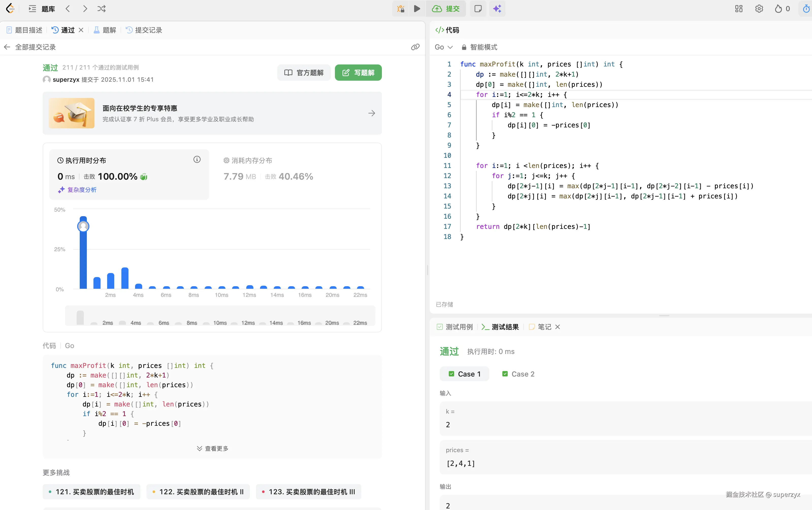The width and height of the screenshot is (812, 510).
Task: Open the 提交记录 tab
Action: 144,30
